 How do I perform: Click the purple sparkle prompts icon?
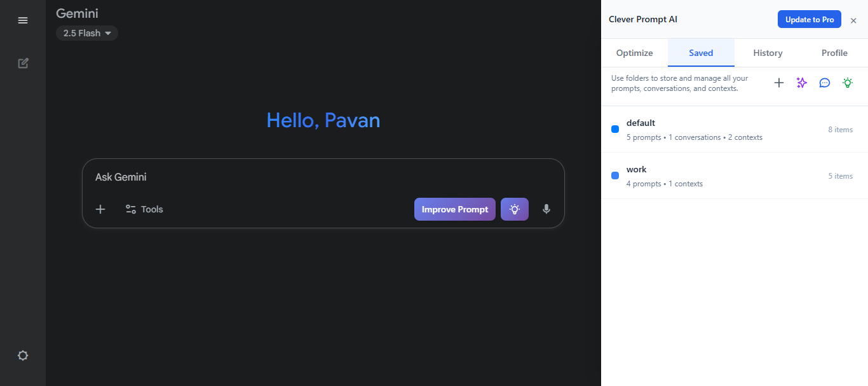tap(802, 83)
